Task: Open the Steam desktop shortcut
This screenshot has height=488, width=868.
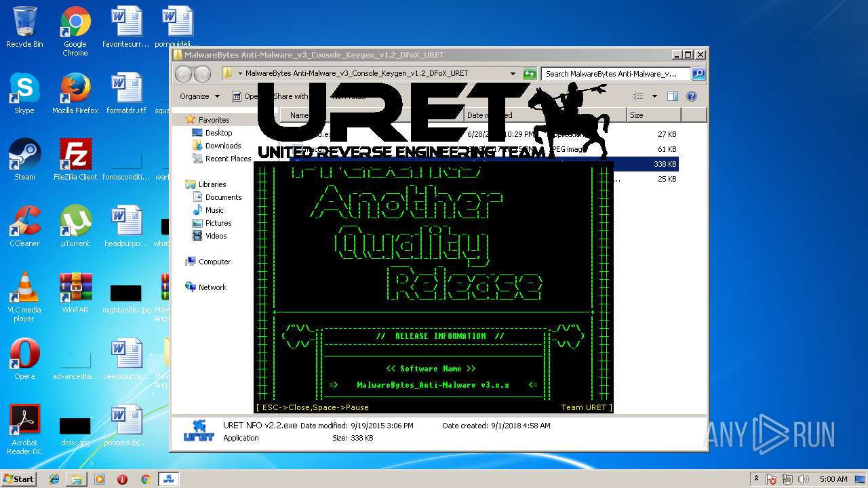Action: click(24, 161)
